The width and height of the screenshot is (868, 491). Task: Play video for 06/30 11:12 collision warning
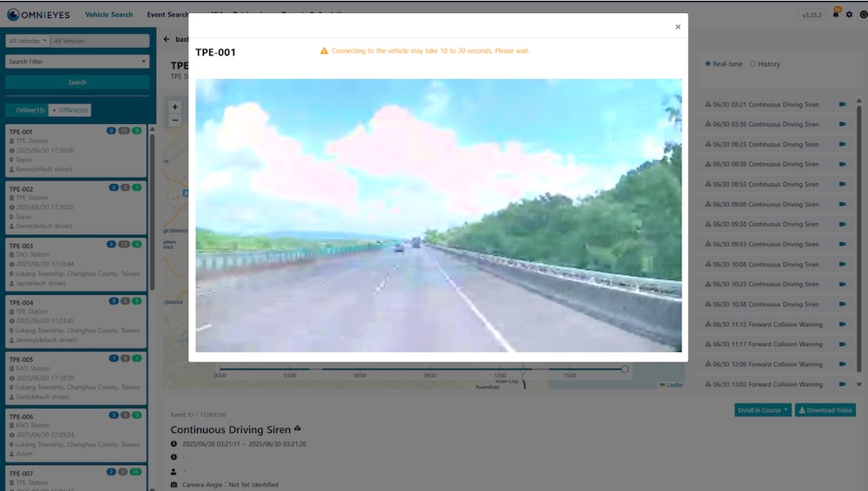click(842, 324)
